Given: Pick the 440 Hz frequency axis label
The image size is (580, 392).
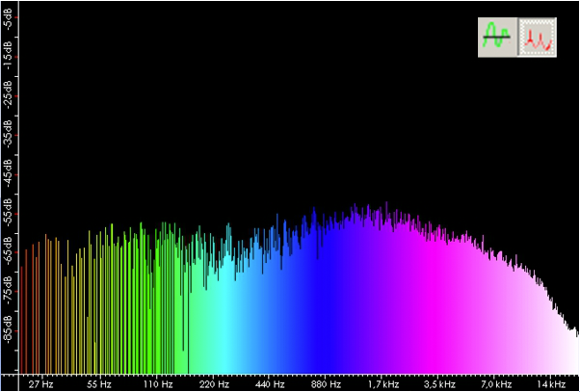Looking at the screenshot, I should pos(270,383).
